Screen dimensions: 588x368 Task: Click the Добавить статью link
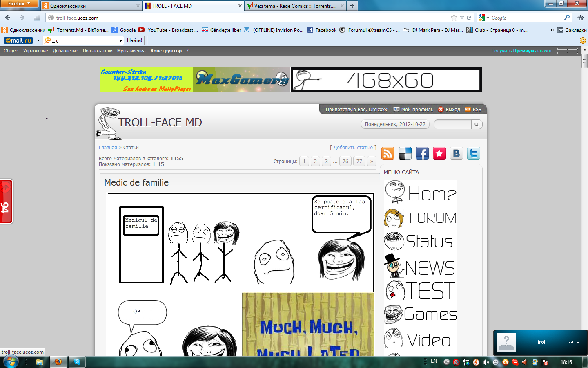tap(353, 148)
